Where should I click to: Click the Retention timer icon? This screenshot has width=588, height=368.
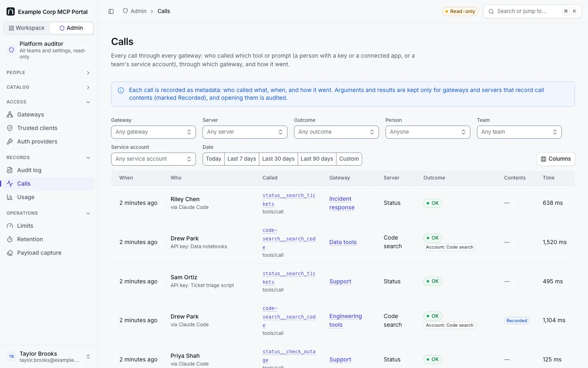coord(10,239)
